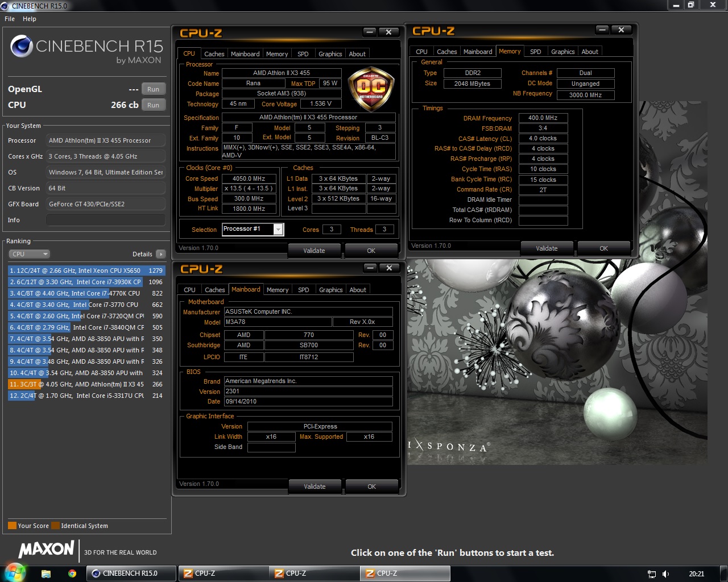Screen dimensions: 728x582
Task: Click the motherboard model M3A78 field
Action: tap(278, 322)
